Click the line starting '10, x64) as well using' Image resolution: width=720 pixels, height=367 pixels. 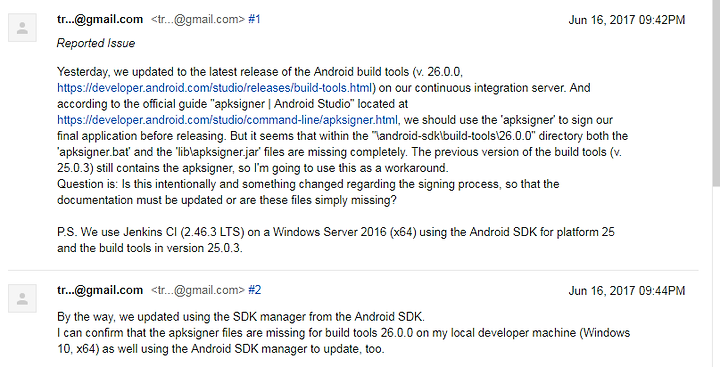tap(220, 349)
